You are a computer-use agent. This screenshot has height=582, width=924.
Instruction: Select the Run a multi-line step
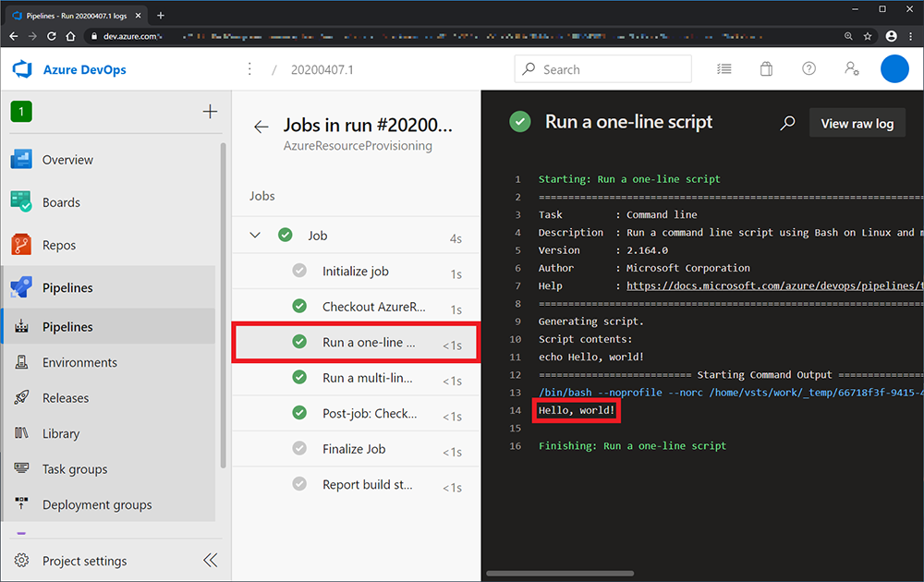(356, 378)
